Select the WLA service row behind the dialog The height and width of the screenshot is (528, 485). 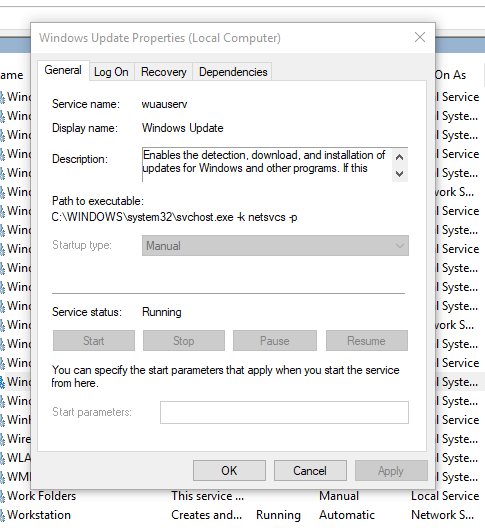click(x=15, y=458)
